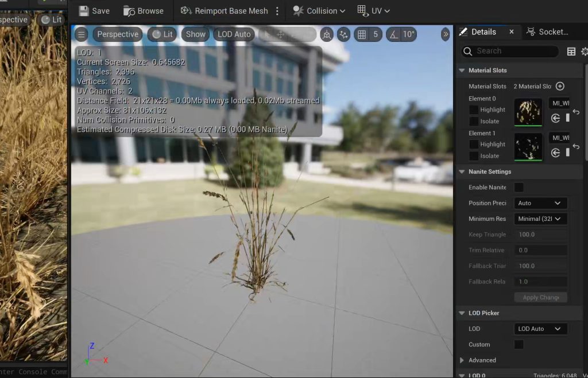Switch the Lit view mode
The height and width of the screenshot is (378, 588).
click(163, 34)
